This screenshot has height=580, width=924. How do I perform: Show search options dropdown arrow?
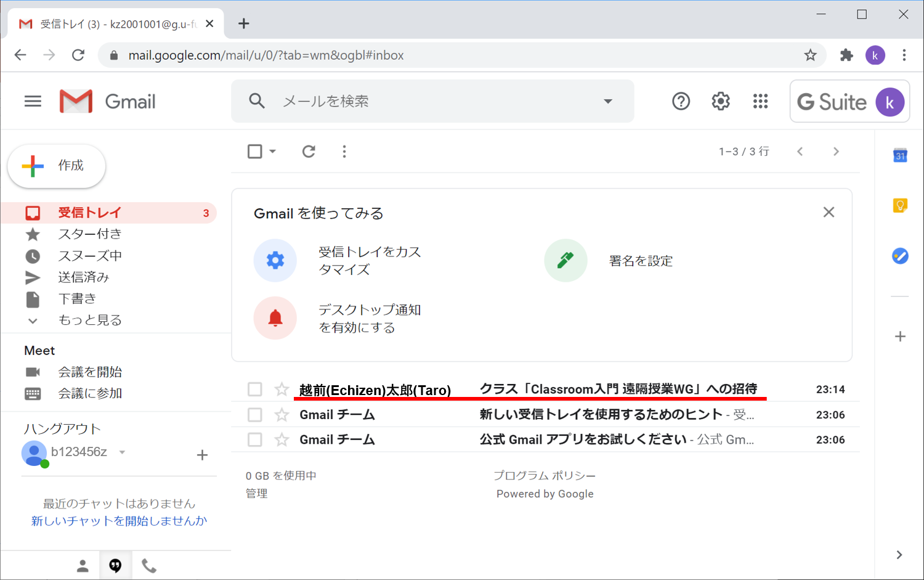(608, 101)
